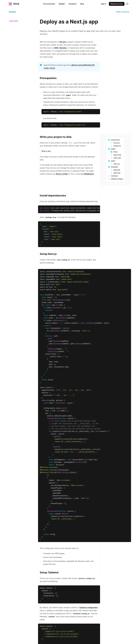Open the chat bubble icon in header
This screenshot has width=138, height=644.
click(127, 4)
